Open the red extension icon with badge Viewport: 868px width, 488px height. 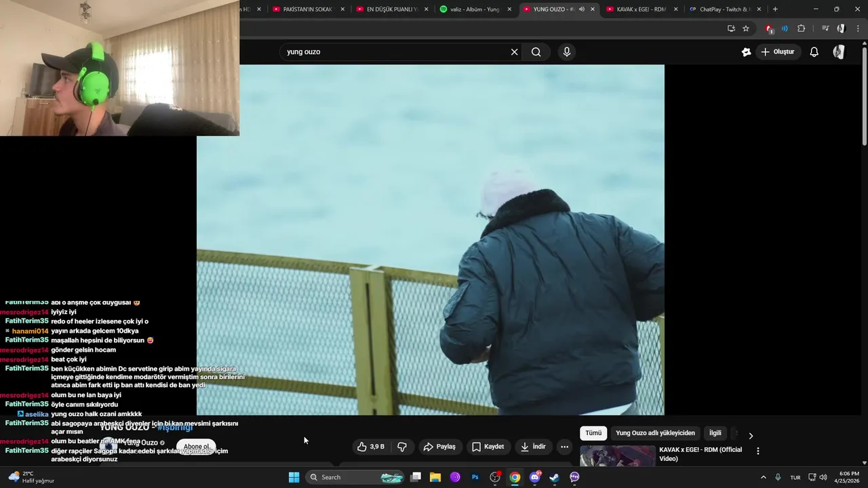pos(769,28)
